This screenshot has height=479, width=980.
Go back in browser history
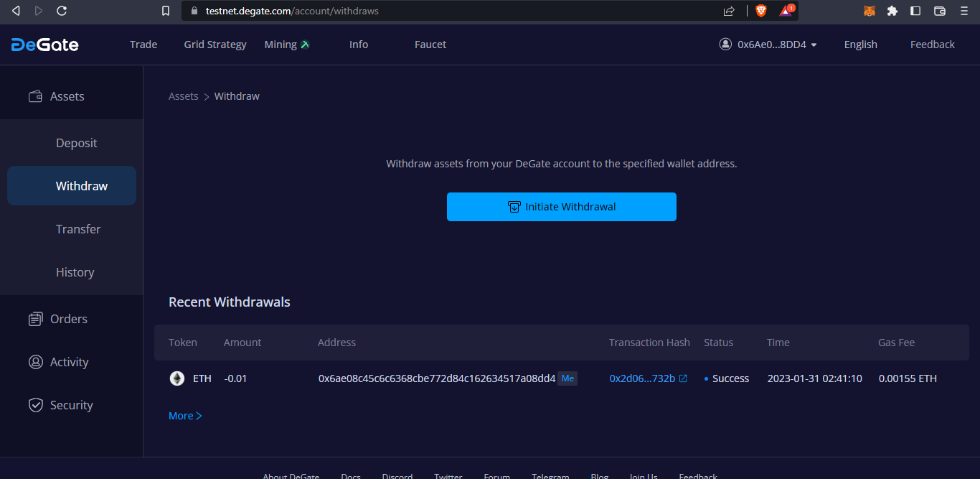[x=16, y=11]
